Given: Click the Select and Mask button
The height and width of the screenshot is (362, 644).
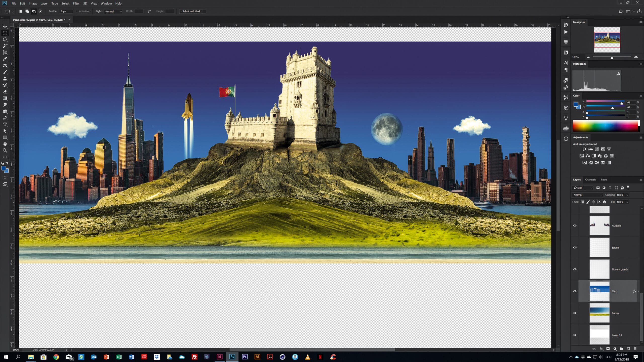Looking at the screenshot, I should click(192, 11).
